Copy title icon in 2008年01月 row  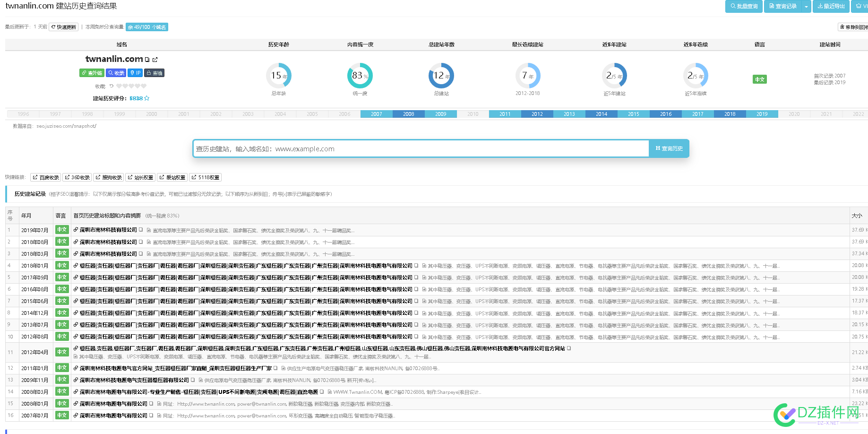tap(151, 403)
